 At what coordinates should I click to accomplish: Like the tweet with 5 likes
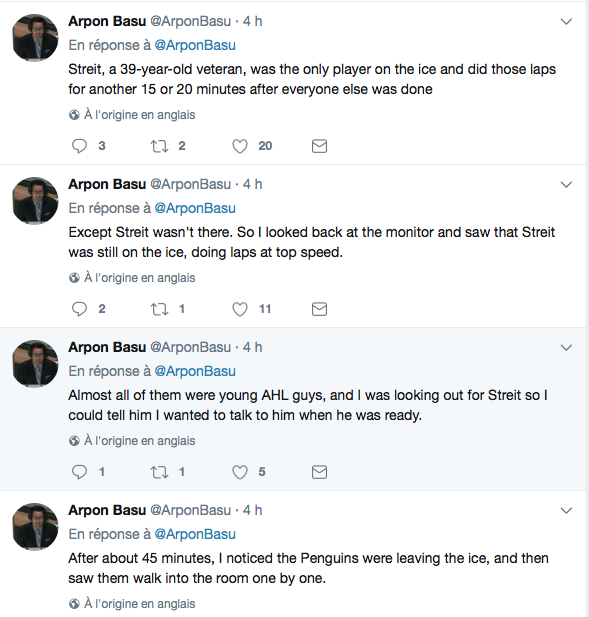(240, 472)
